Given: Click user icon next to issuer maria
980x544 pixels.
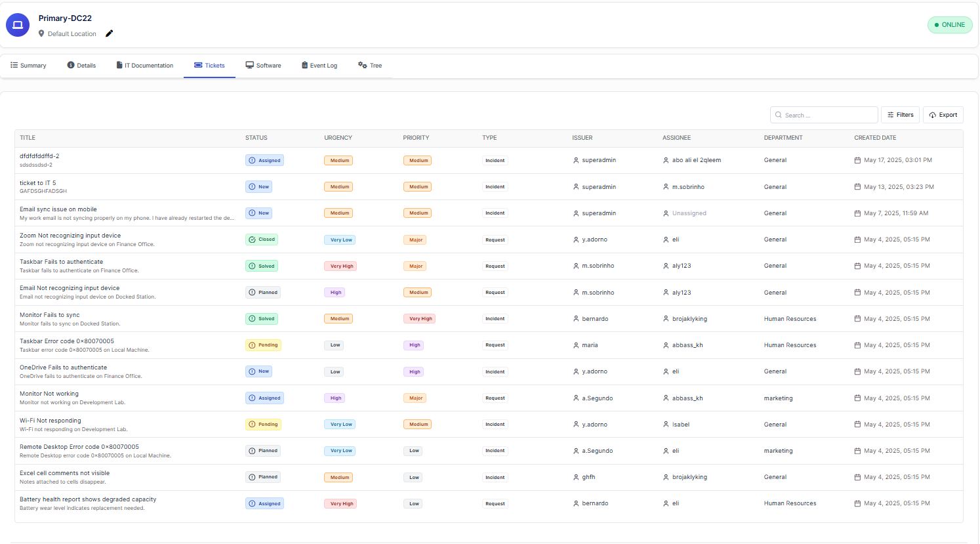Looking at the screenshot, I should pyautogui.click(x=576, y=345).
